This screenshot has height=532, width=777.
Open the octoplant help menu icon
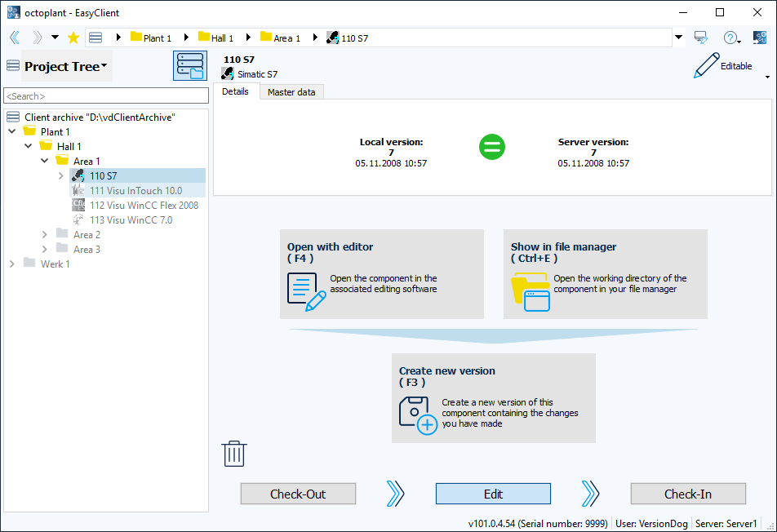[x=731, y=38]
